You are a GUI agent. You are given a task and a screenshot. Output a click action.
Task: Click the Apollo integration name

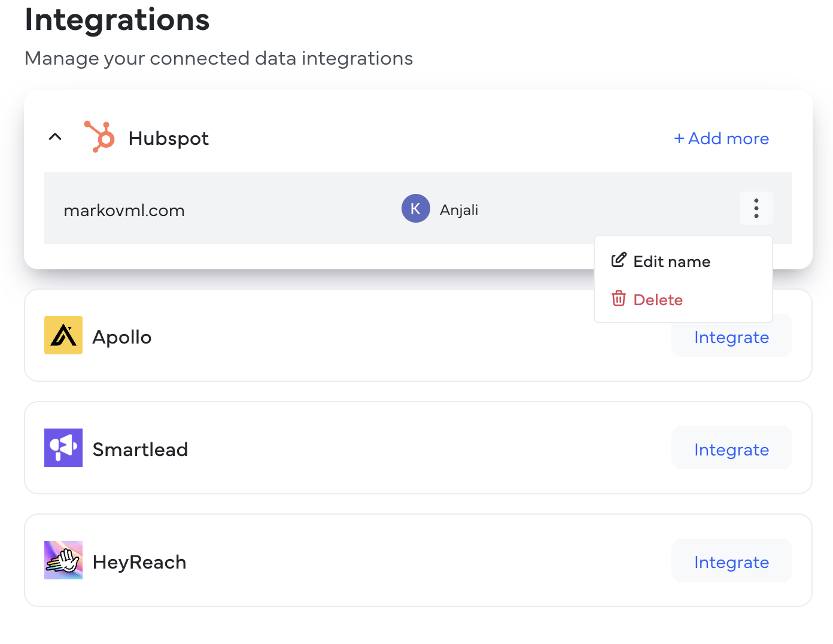coord(122,337)
